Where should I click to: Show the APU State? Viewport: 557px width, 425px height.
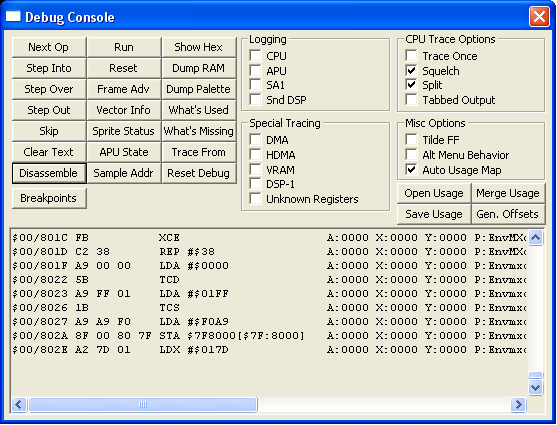pos(124,152)
